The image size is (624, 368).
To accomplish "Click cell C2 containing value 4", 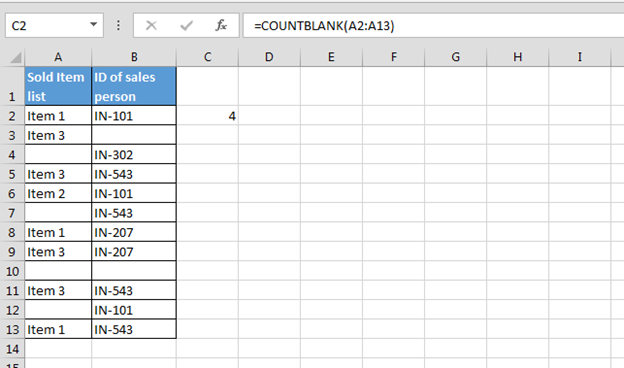I will pyautogui.click(x=208, y=116).
